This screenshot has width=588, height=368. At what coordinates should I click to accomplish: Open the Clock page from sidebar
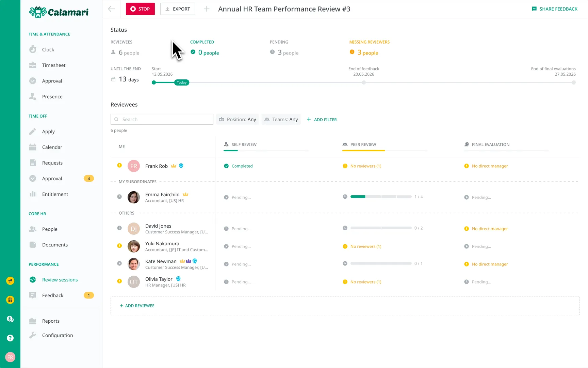pyautogui.click(x=48, y=49)
